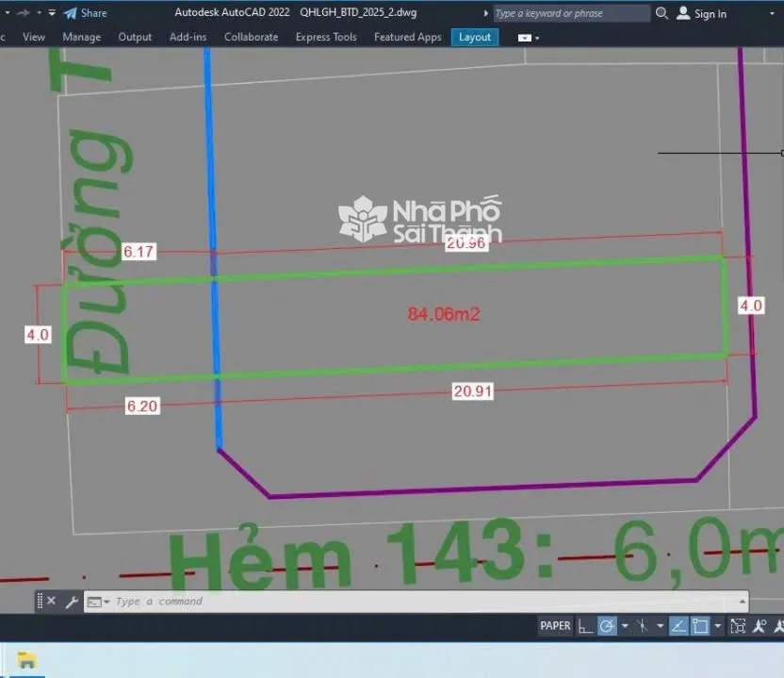
Task: Click the 4.0 dimension on the right side
Action: tap(751, 306)
